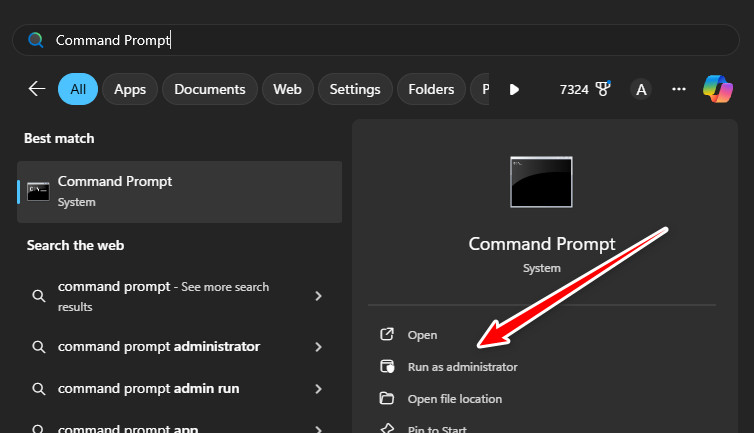Click the large Command Prompt preview icon

(x=541, y=181)
